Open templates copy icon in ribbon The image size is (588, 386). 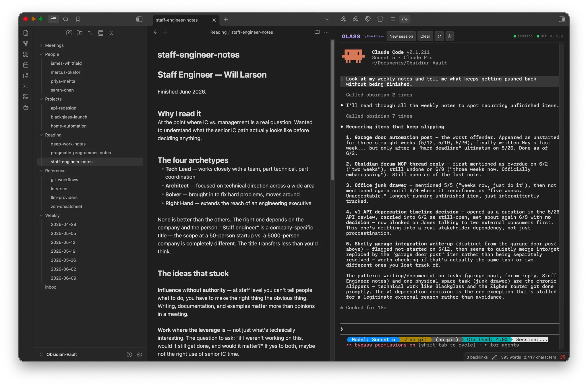[26, 75]
